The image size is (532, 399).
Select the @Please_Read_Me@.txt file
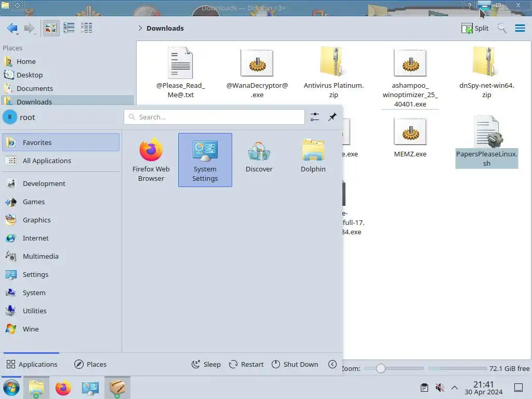(x=180, y=73)
